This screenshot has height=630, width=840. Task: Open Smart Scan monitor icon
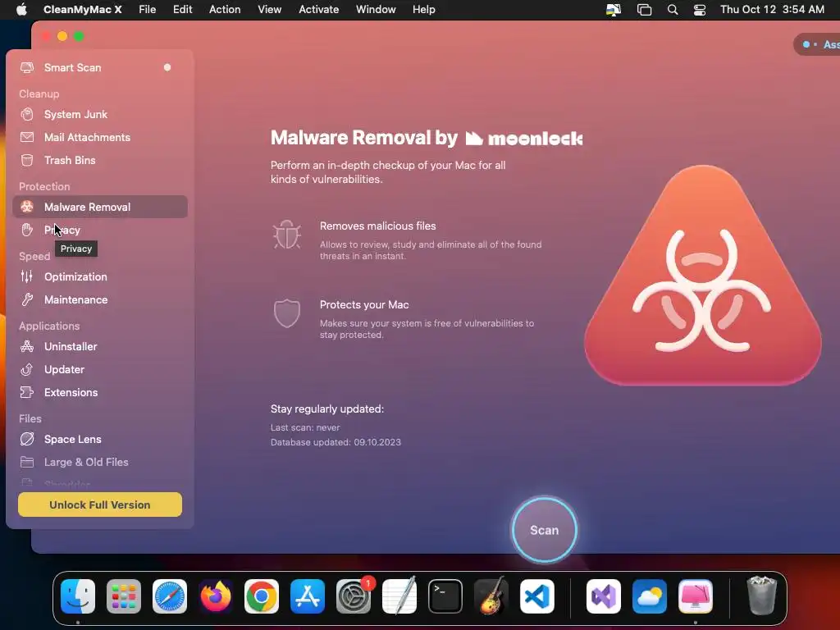tap(27, 67)
